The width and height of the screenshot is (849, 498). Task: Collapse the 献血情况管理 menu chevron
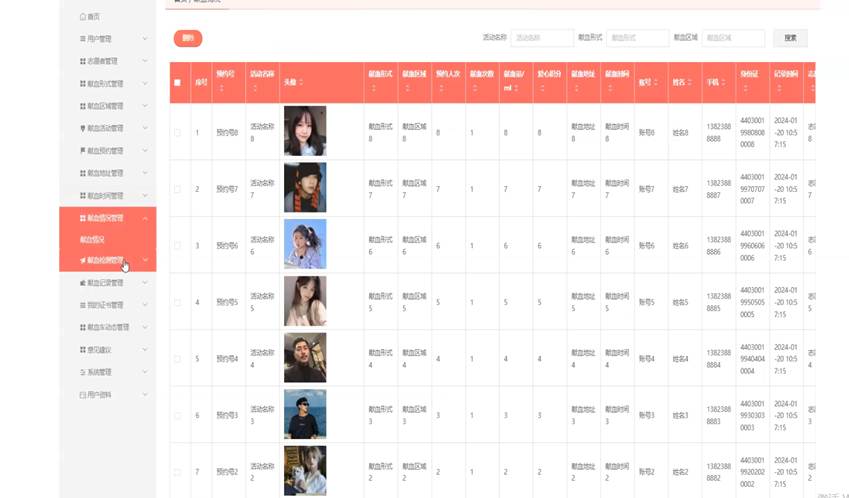click(x=145, y=218)
